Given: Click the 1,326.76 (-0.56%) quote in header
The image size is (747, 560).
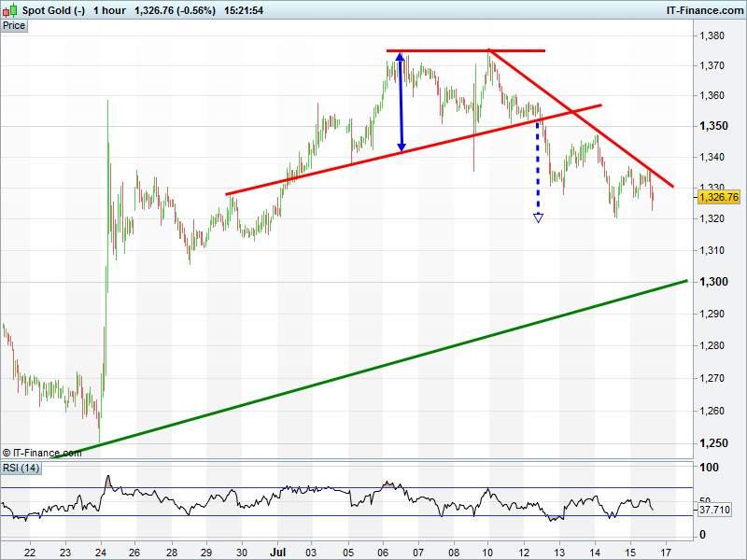Looking at the screenshot, I should [175, 10].
